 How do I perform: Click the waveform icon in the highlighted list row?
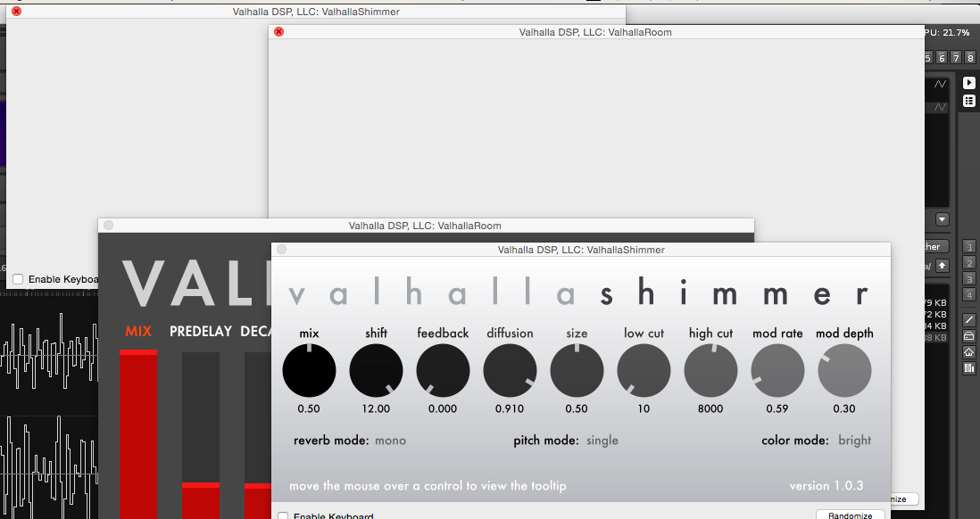coord(940,107)
